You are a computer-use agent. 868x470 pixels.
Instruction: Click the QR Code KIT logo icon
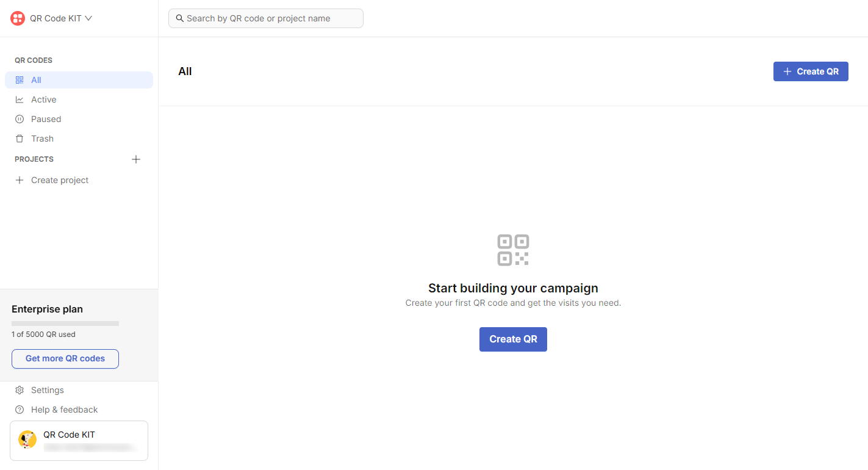(x=17, y=18)
